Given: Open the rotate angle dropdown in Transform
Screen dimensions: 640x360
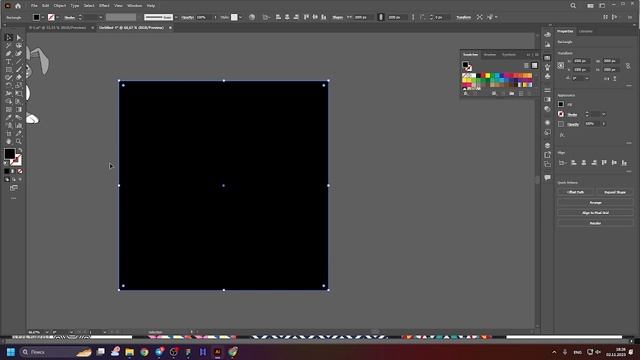Looking at the screenshot, I should 587,78.
